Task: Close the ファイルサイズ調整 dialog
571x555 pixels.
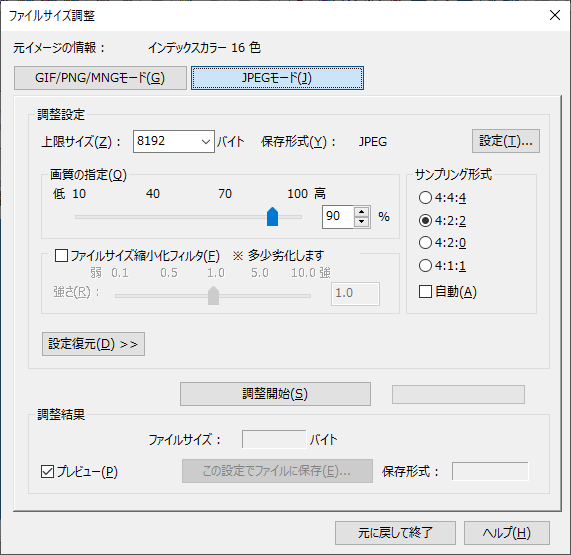Action: tap(555, 15)
